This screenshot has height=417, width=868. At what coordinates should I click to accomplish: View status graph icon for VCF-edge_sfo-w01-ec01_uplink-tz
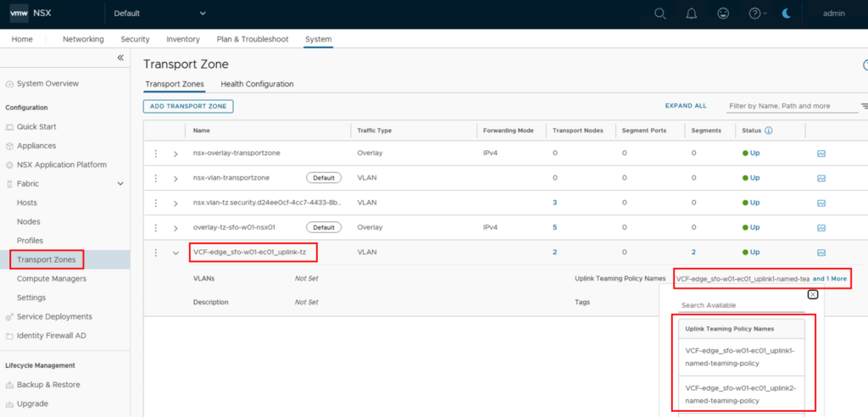click(821, 253)
